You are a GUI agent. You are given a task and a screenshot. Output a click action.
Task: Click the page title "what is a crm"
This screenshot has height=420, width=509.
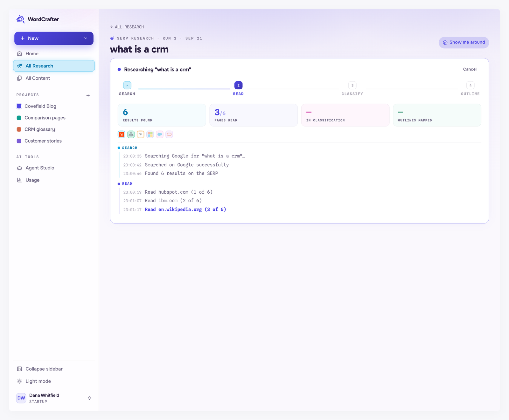(x=139, y=50)
